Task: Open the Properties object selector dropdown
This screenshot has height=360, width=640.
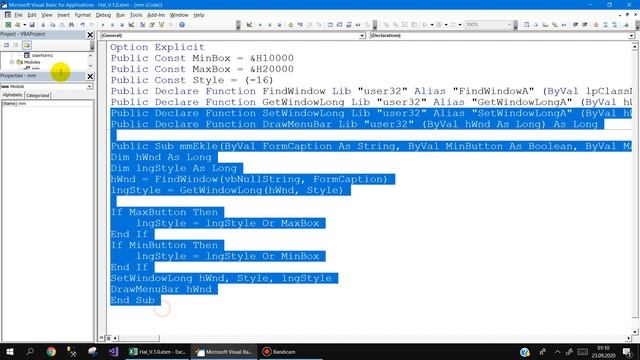Action: [x=89, y=87]
